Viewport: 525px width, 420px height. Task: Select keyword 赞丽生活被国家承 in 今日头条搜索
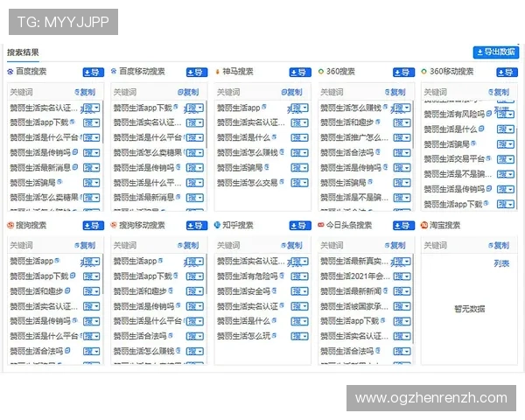coord(353,306)
